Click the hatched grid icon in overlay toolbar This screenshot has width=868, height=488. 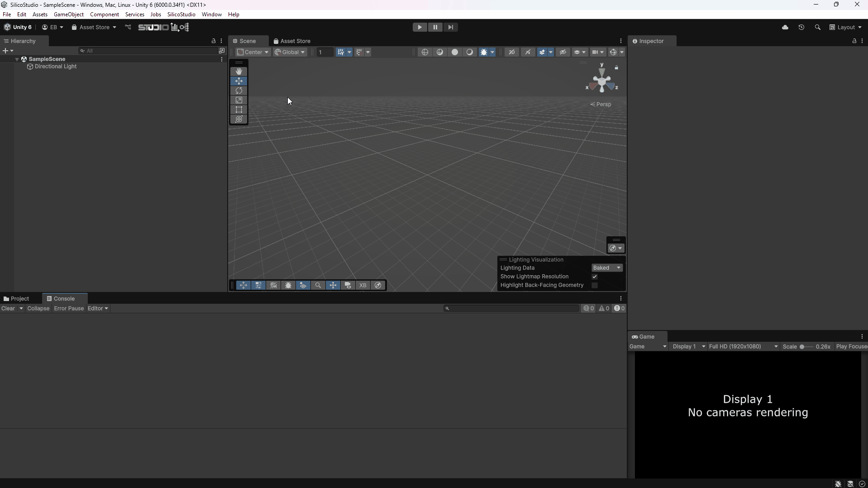273,285
